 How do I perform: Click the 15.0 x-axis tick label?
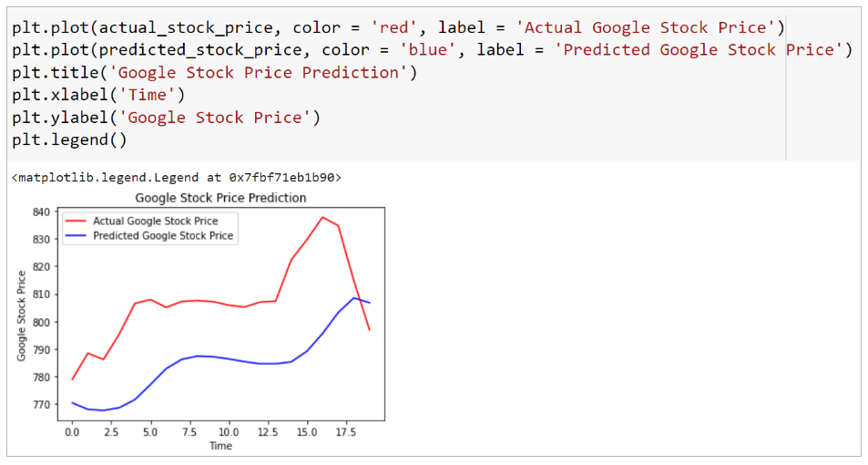pos(307,432)
